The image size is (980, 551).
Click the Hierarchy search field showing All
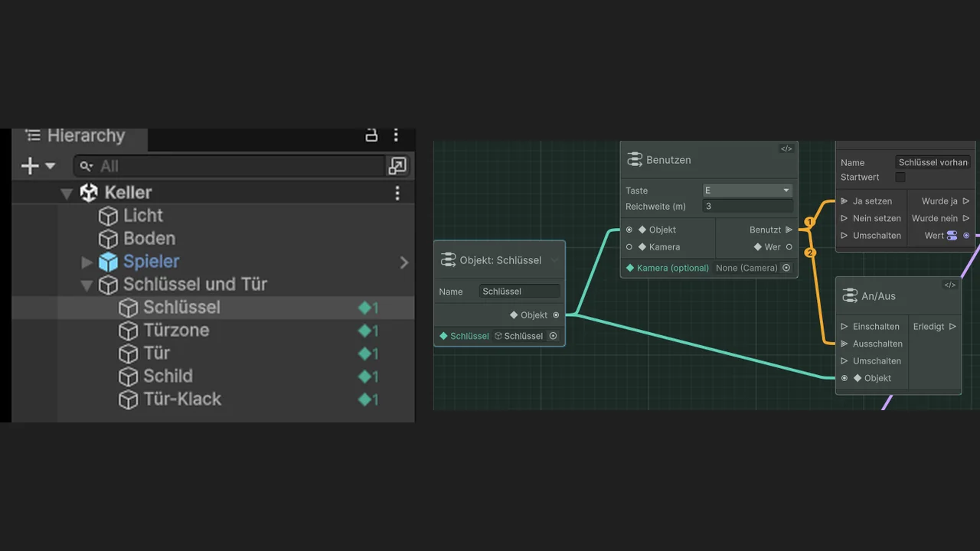pos(230,166)
